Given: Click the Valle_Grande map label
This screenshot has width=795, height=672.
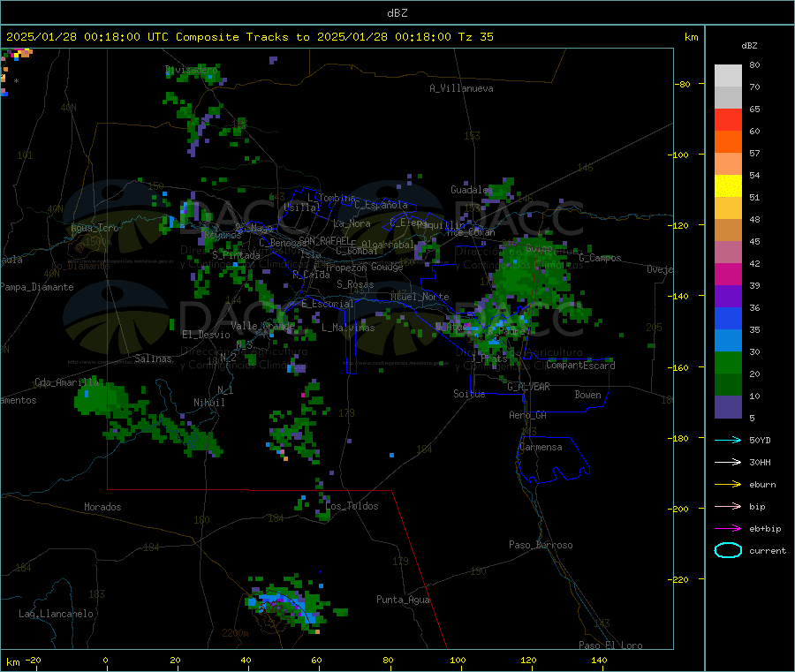Looking at the screenshot, I should (262, 325).
